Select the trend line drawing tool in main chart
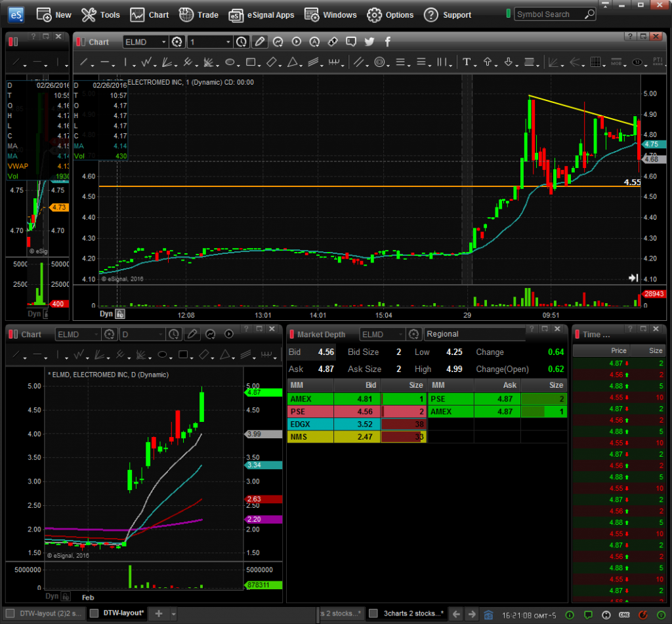The width and height of the screenshot is (672, 624). point(83,62)
